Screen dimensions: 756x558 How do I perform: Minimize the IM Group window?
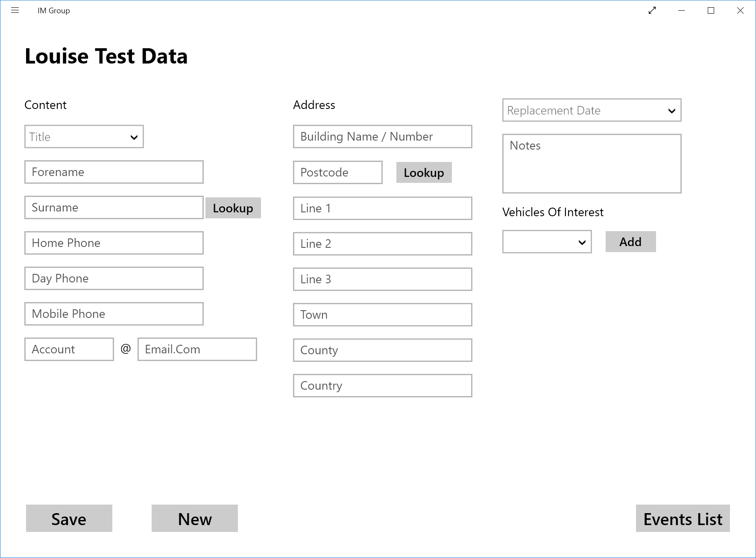[x=681, y=11]
